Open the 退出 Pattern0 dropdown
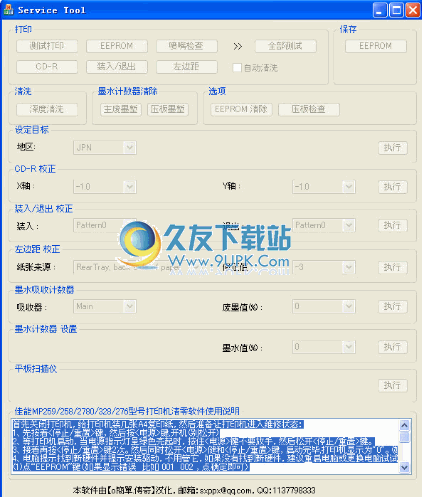The image size is (422, 497). coord(324,226)
